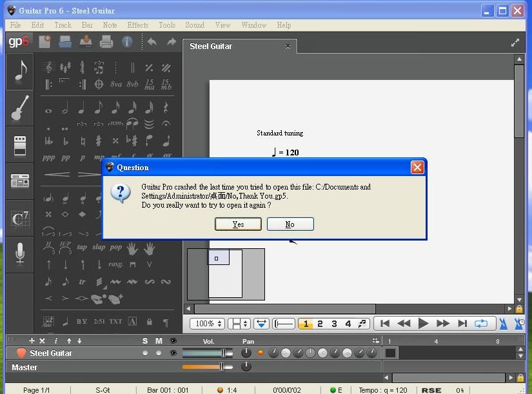Toggle fullscreen with the expand arrows icon
This screenshot has width=532, height=394.
515,43
